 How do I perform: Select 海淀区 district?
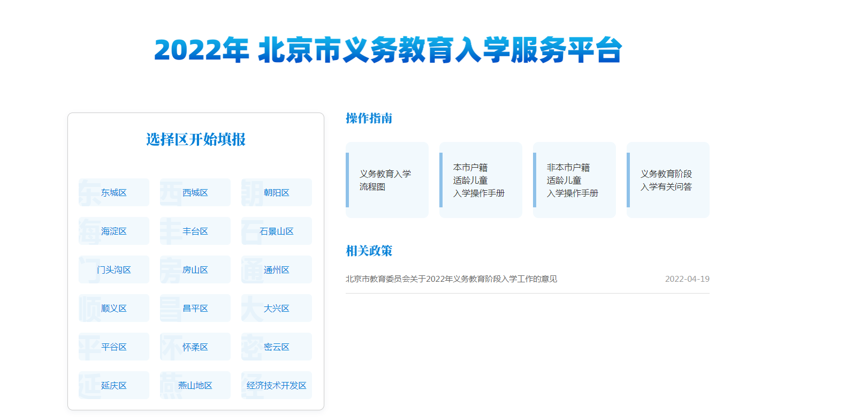click(114, 231)
